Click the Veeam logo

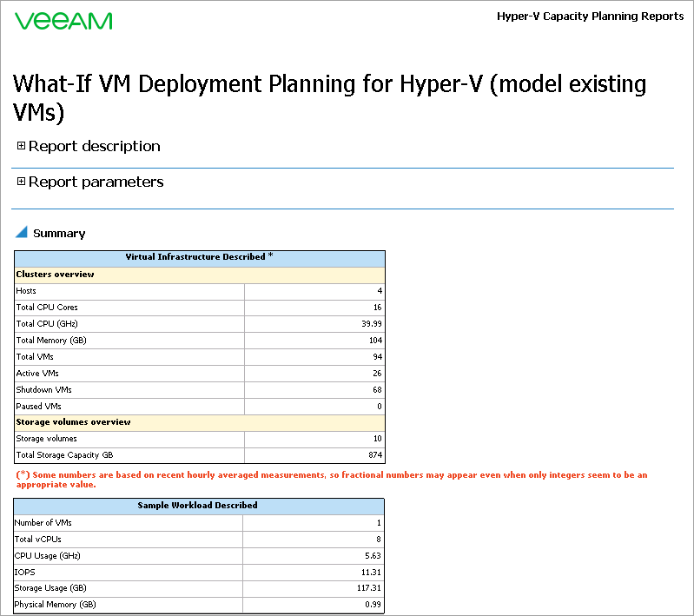tap(63, 21)
